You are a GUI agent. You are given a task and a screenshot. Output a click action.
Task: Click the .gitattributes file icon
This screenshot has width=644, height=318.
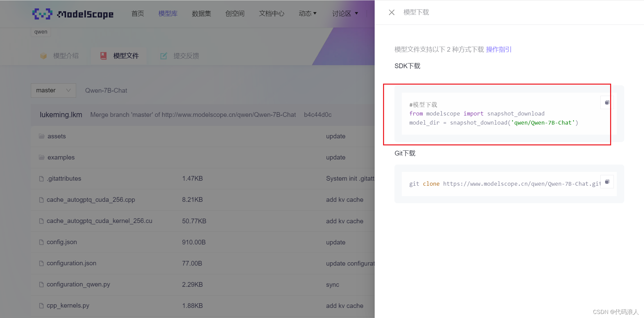(x=41, y=179)
